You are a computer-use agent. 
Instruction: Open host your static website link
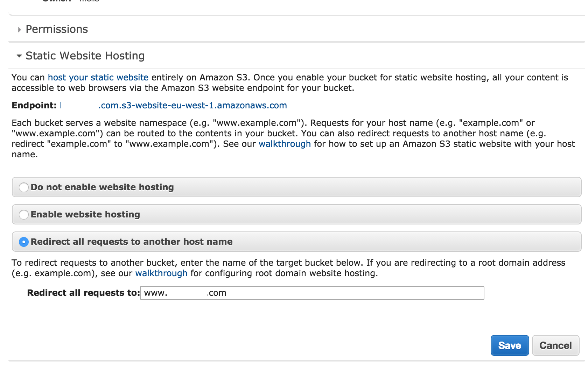click(x=98, y=78)
